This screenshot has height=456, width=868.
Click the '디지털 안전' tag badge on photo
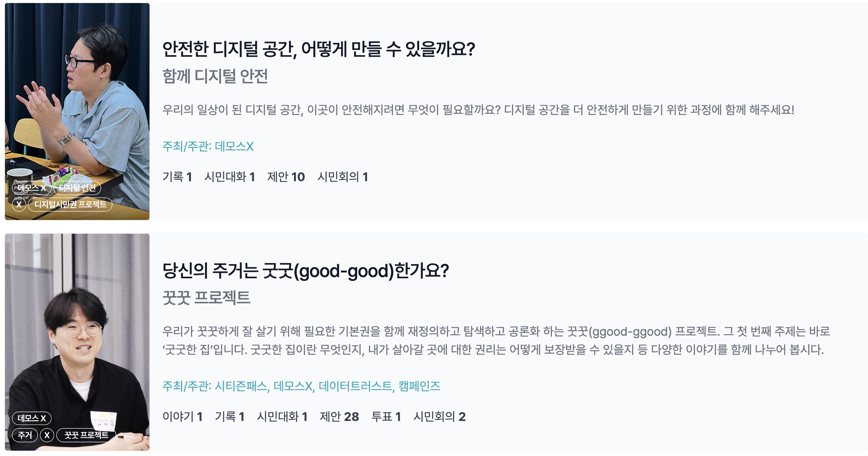77,188
